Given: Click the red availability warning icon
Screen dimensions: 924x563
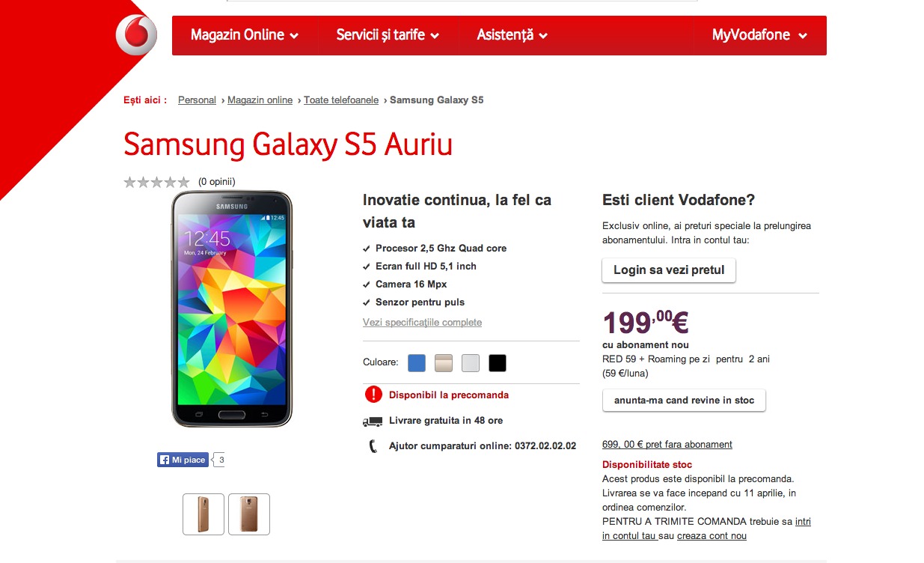Looking at the screenshot, I should (x=373, y=395).
